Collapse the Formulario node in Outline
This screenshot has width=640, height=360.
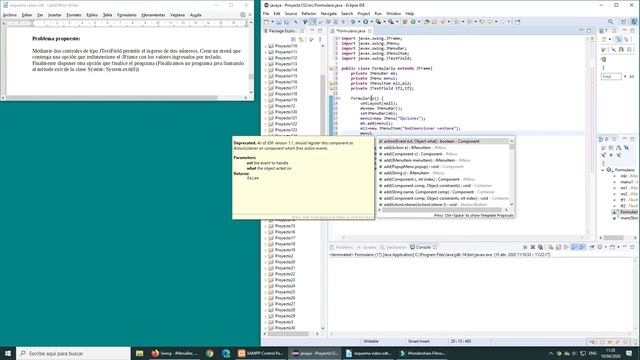(x=602, y=170)
